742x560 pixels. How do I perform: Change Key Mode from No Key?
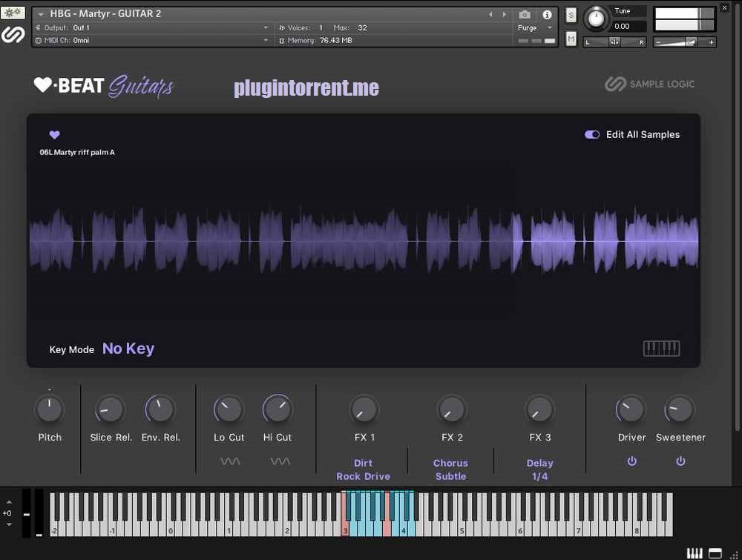[x=128, y=349]
